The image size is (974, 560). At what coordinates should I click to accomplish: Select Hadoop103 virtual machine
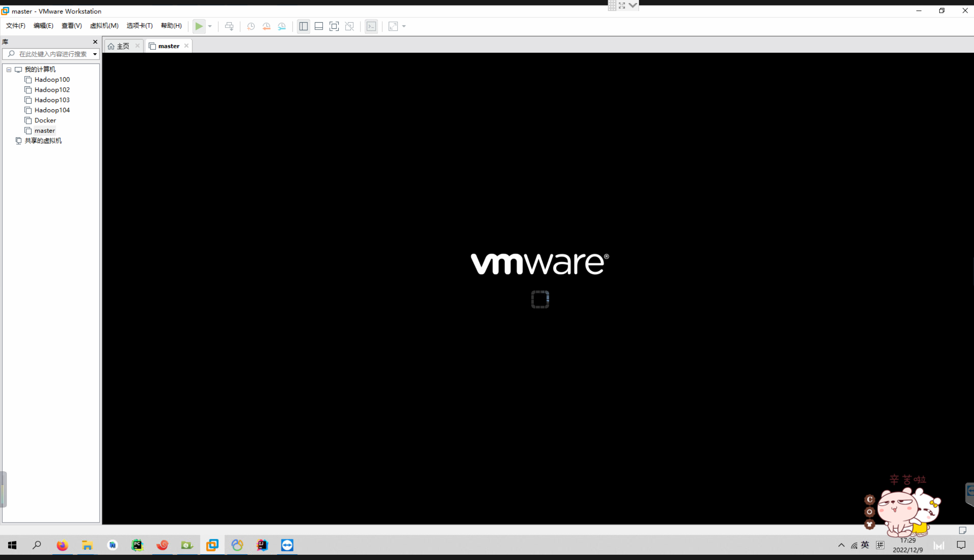(x=52, y=100)
